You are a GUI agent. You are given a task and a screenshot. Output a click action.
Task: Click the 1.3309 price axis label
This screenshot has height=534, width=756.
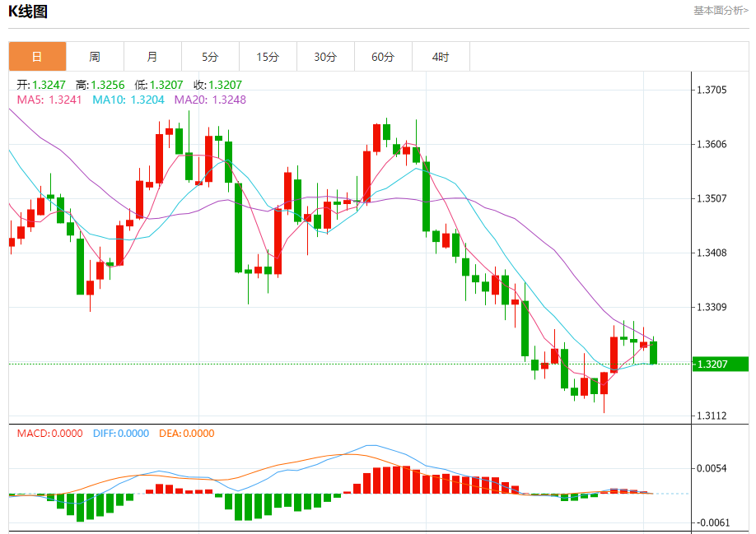click(712, 307)
